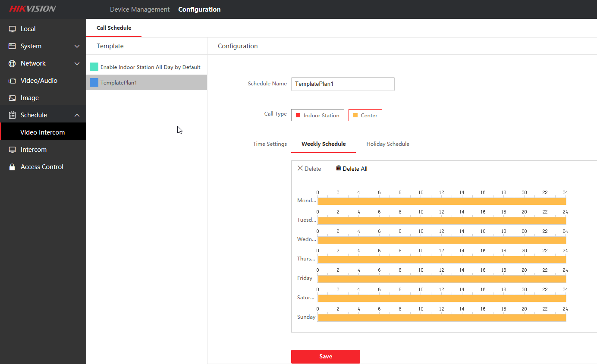Screen dimensions: 597x364
Task: Click the Schedule Name input field
Action: coord(342,84)
